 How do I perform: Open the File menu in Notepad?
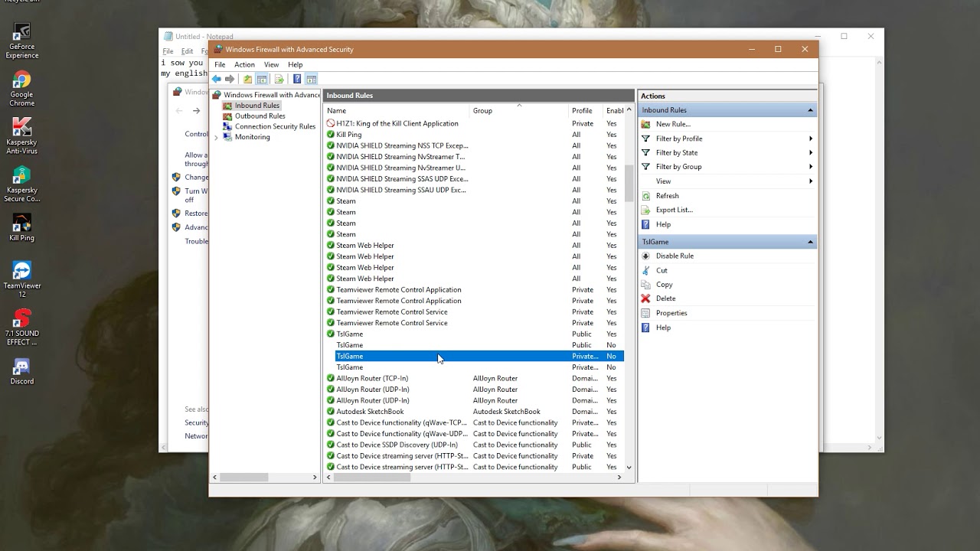point(168,51)
